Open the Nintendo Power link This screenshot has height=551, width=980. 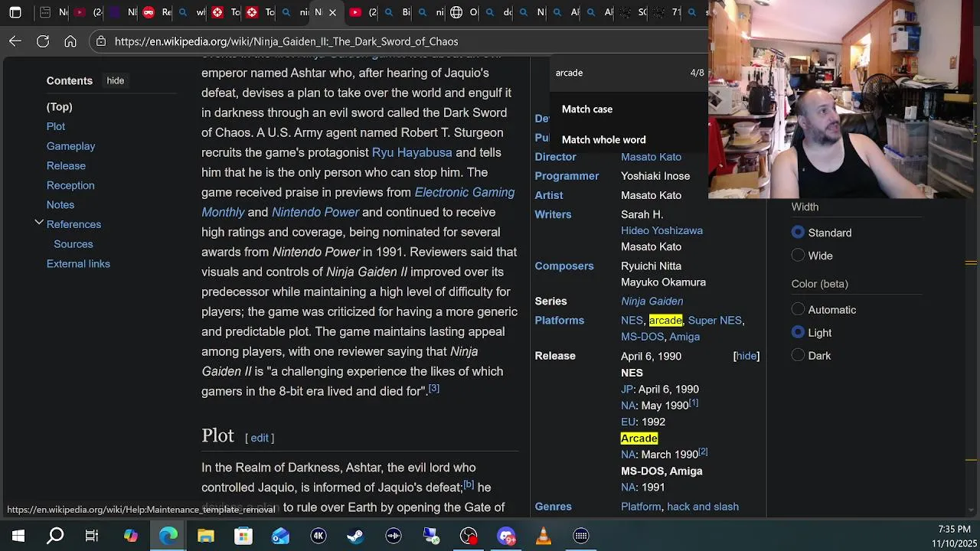[315, 212]
